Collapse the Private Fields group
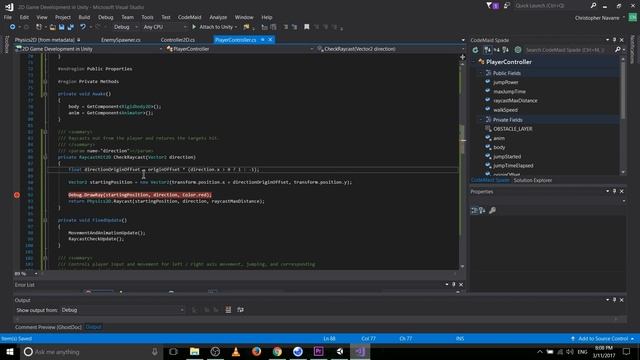This screenshot has height=360, width=640. click(481, 120)
